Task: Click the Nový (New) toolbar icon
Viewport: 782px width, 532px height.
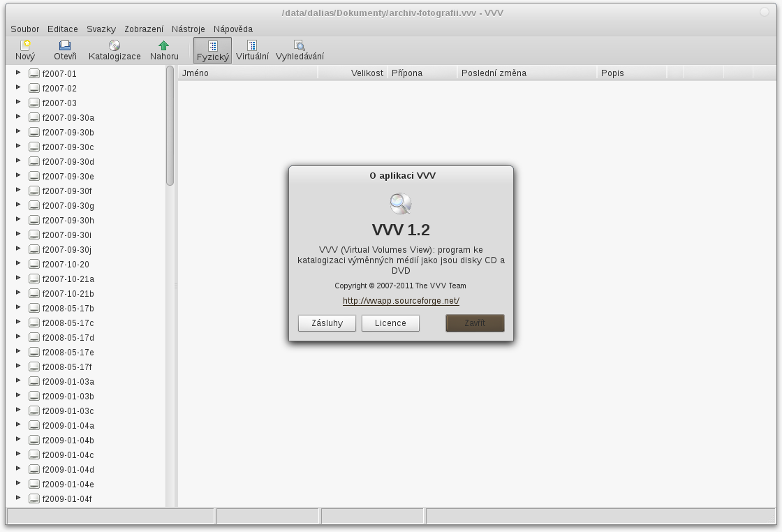Action: (25, 45)
